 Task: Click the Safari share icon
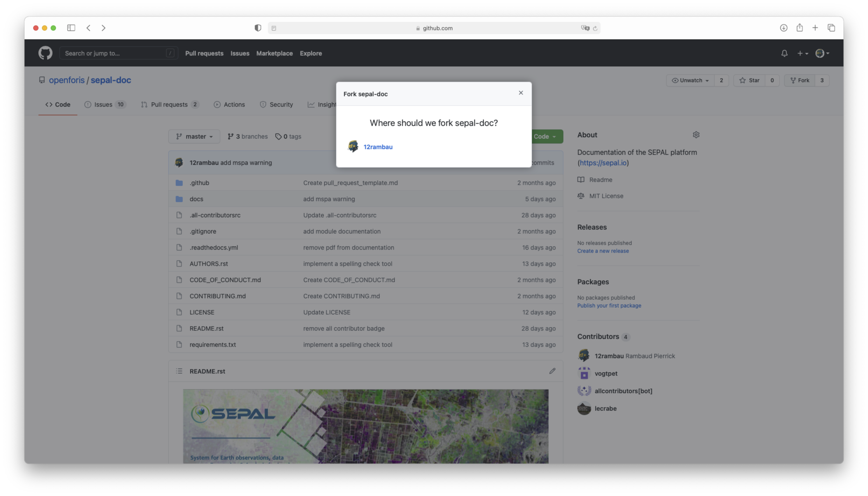tap(800, 28)
